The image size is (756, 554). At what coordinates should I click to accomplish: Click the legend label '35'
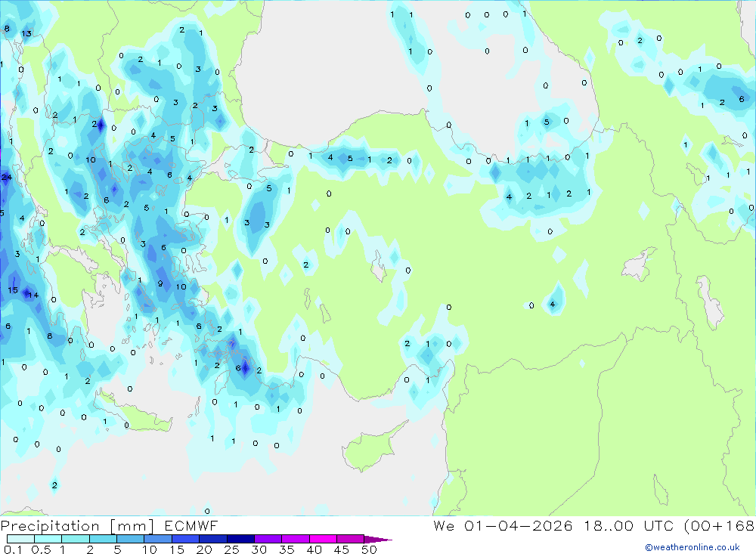pos(287,549)
